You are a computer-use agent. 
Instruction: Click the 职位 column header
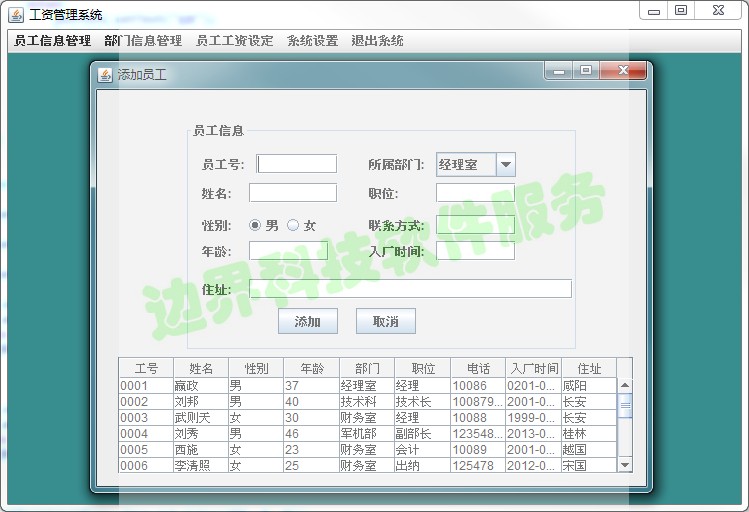point(423,368)
